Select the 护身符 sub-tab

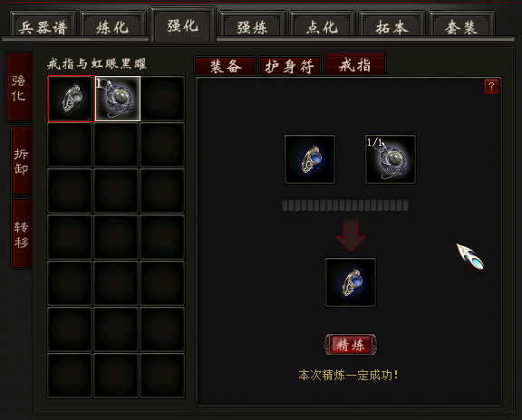pos(290,66)
